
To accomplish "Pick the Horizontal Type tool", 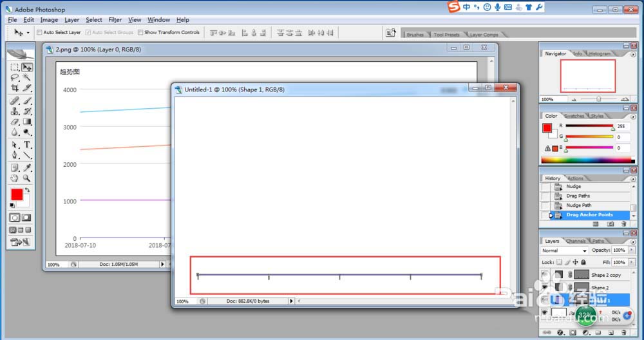I will pyautogui.click(x=27, y=144).
